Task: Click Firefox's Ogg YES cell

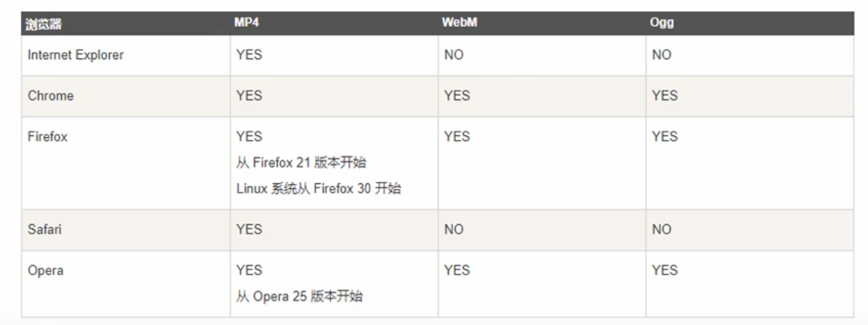Action: coord(664,137)
